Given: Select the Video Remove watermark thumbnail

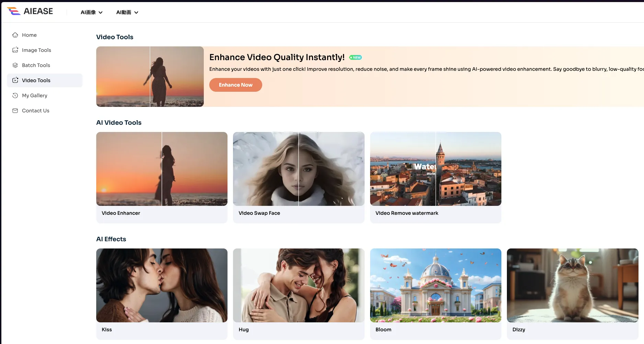Looking at the screenshot, I should (x=435, y=169).
